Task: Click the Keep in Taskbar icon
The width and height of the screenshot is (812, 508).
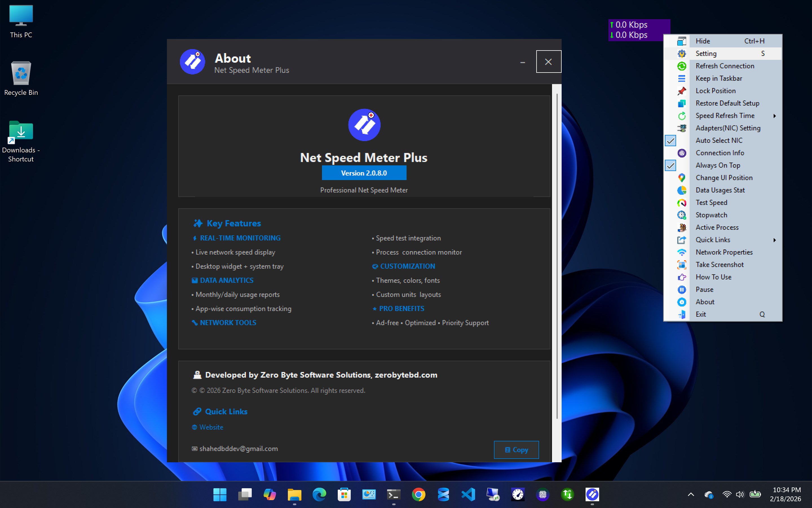Action: [x=681, y=79]
